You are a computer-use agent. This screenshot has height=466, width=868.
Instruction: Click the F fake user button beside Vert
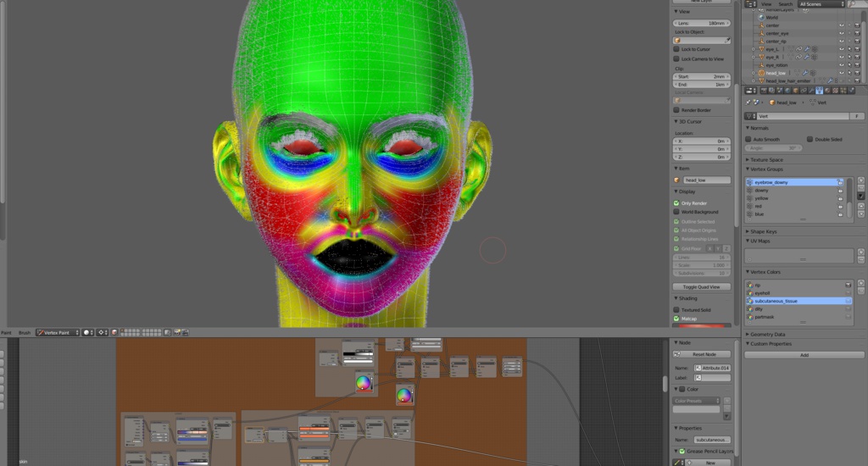click(x=857, y=116)
